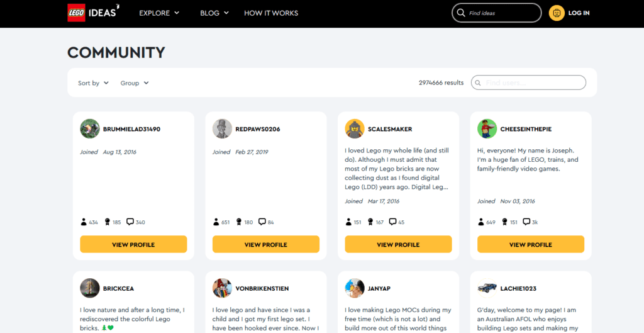The height and width of the screenshot is (333, 644).
Task: Click the Find ideas search box
Action: (502, 13)
